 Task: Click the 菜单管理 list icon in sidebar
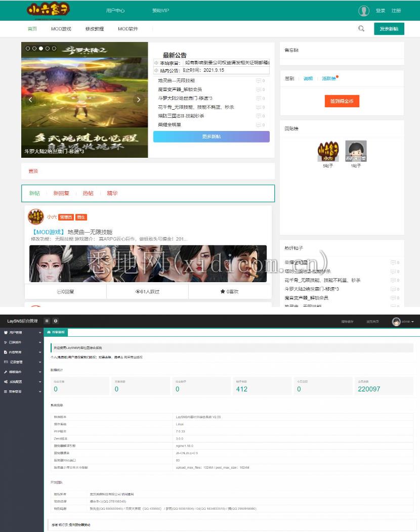(6, 391)
